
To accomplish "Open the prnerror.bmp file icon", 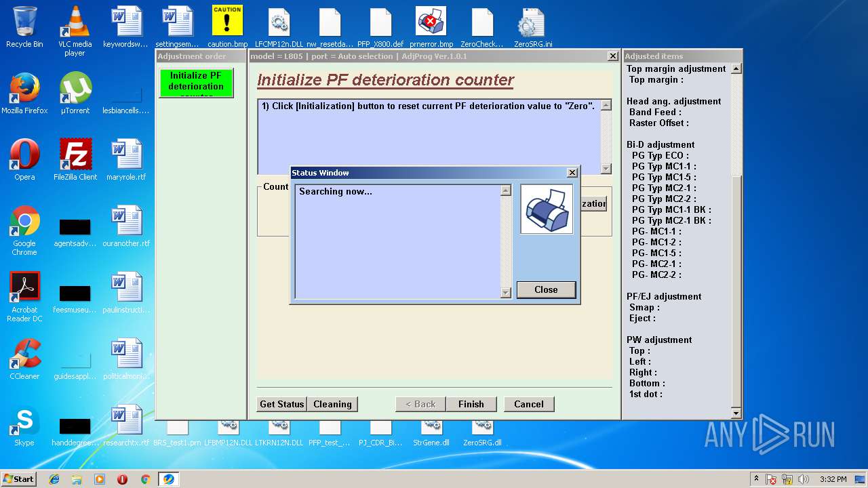I will (431, 27).
